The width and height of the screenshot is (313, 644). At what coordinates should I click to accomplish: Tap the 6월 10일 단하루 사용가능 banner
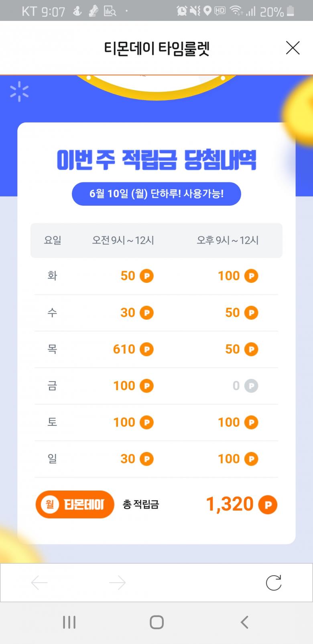tap(156, 194)
